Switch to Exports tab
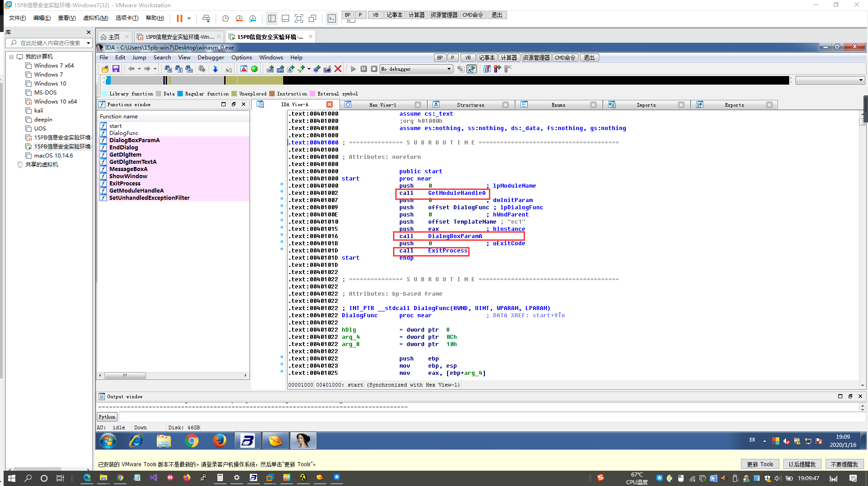The image size is (868, 486). click(734, 105)
